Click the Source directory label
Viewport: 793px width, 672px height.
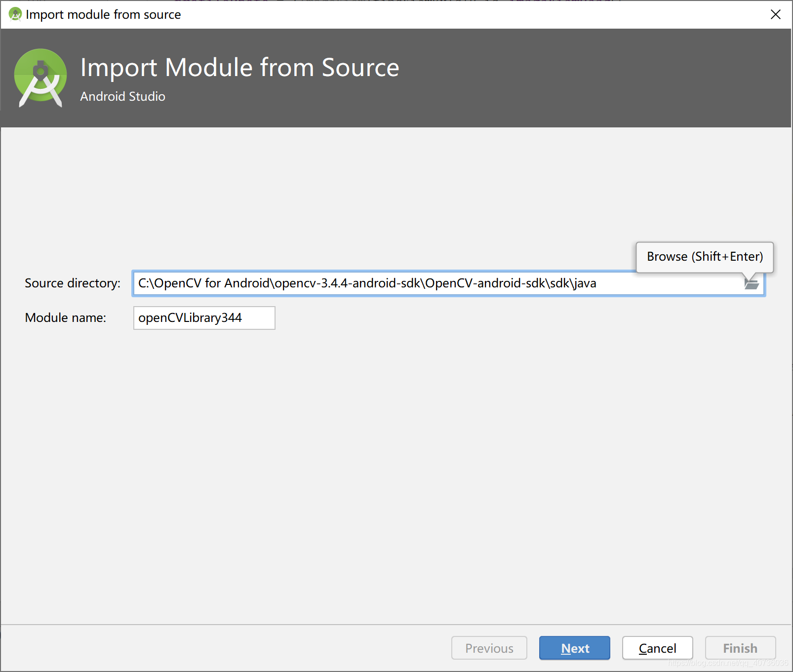(73, 283)
